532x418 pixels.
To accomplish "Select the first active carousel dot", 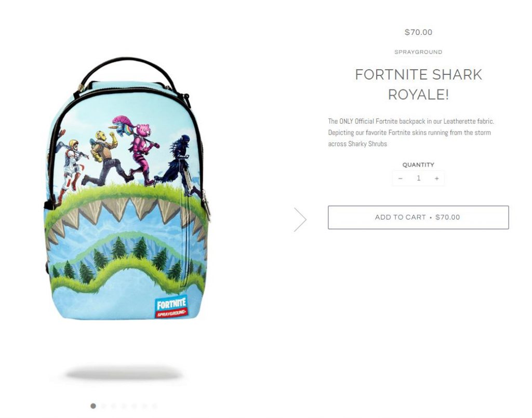I will click(94, 406).
